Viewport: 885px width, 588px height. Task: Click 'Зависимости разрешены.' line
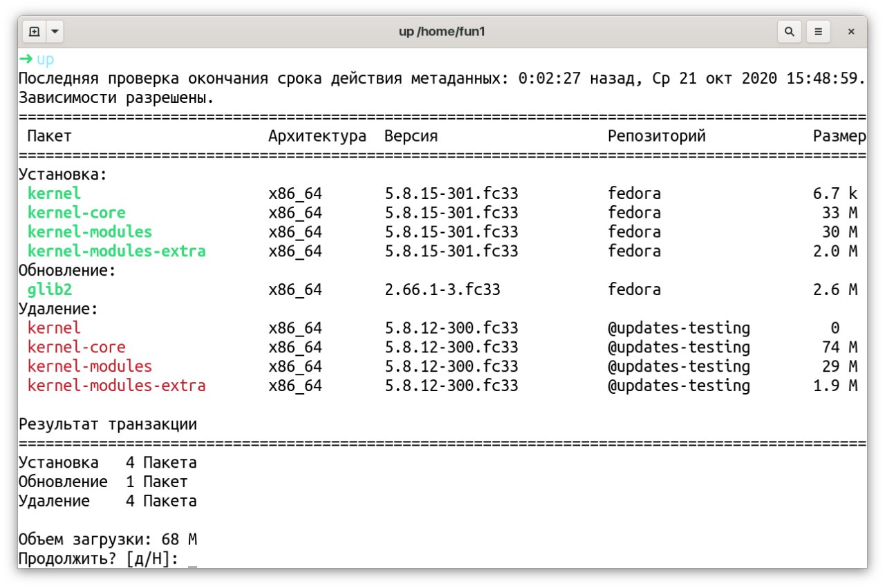point(117,98)
